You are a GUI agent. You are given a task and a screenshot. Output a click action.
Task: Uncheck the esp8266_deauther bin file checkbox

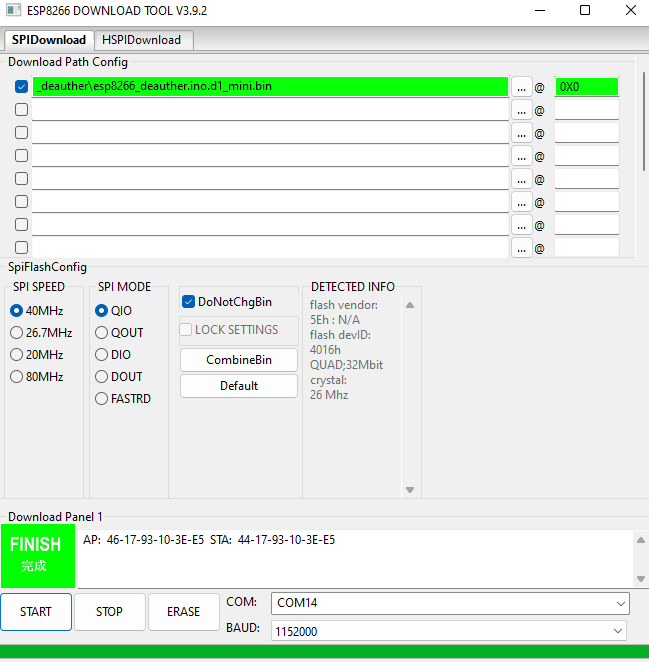coord(21,87)
